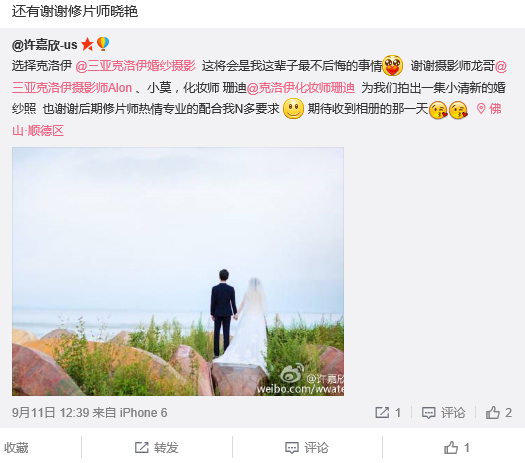This screenshot has height=463, width=525.
Task: Click the 9月11日 12:39 timestamp link
Action: coord(51,413)
